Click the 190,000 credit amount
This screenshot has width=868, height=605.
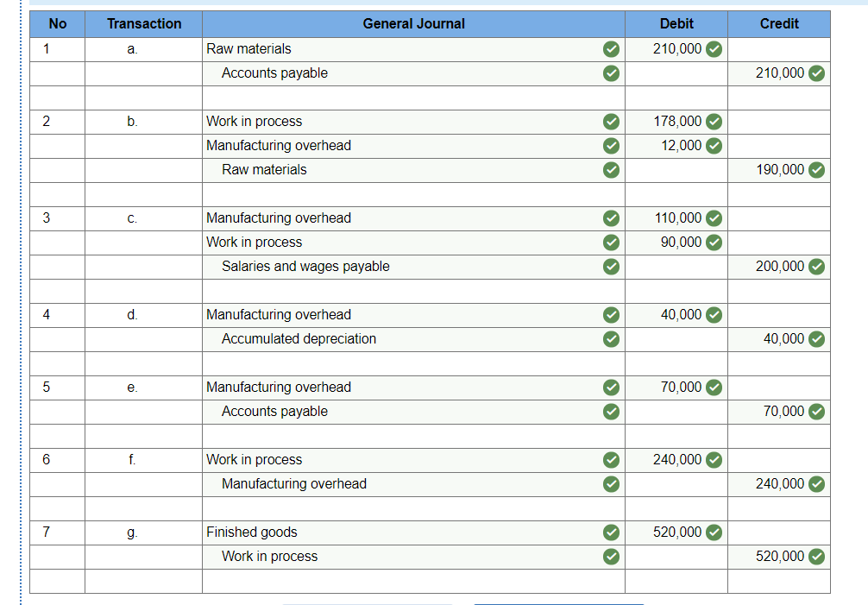coord(780,170)
